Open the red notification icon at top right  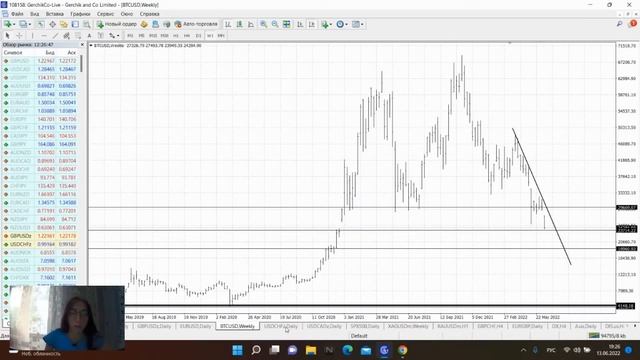point(633,24)
